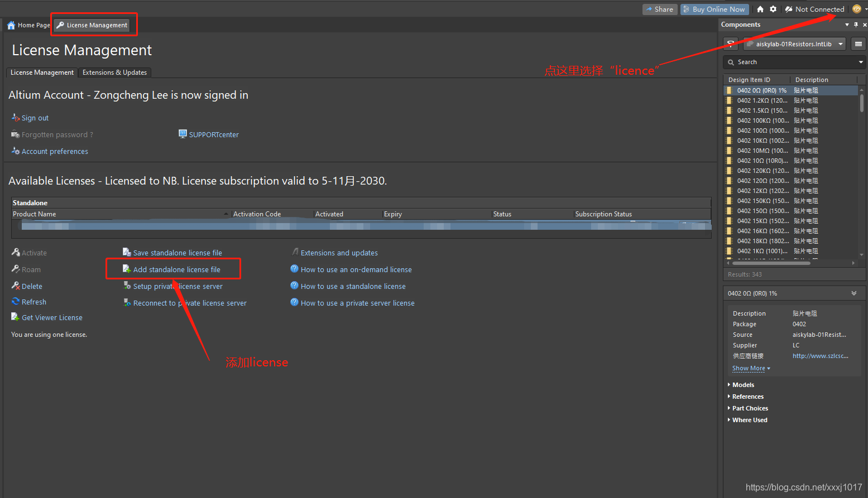The image size is (868, 498).
Task: Sort by Subscription Status column
Action: pyautogui.click(x=642, y=214)
